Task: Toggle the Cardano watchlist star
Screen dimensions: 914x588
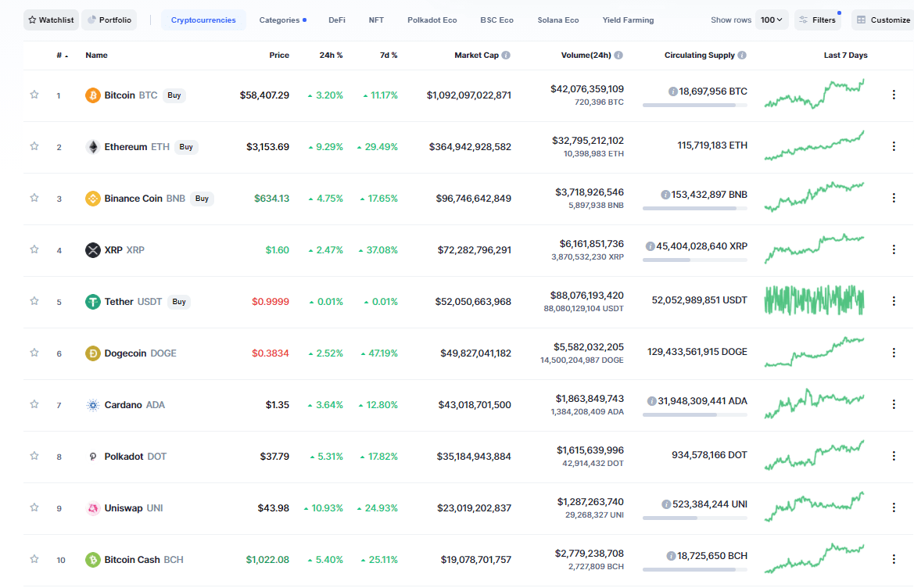Action: 34,403
